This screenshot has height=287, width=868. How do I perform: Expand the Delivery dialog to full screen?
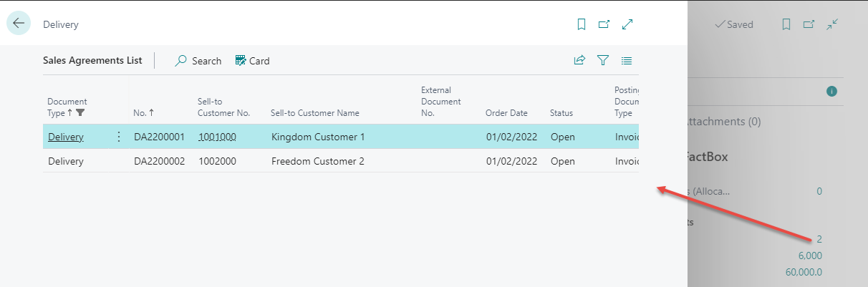[627, 24]
